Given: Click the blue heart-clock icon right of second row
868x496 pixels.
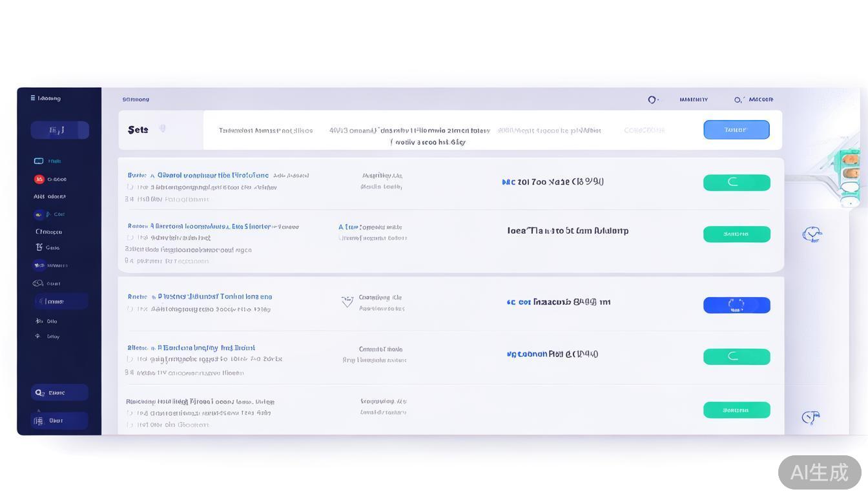Looking at the screenshot, I should pyautogui.click(x=812, y=234).
